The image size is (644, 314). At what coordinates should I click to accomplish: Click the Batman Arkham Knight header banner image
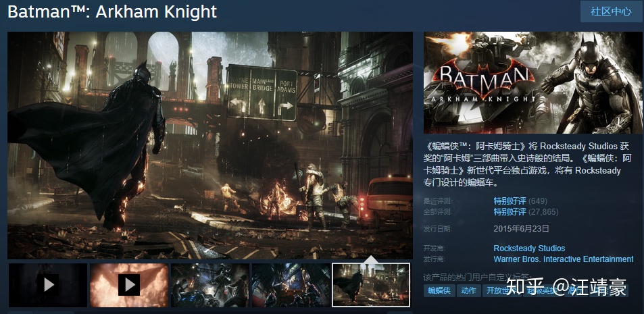pos(532,82)
